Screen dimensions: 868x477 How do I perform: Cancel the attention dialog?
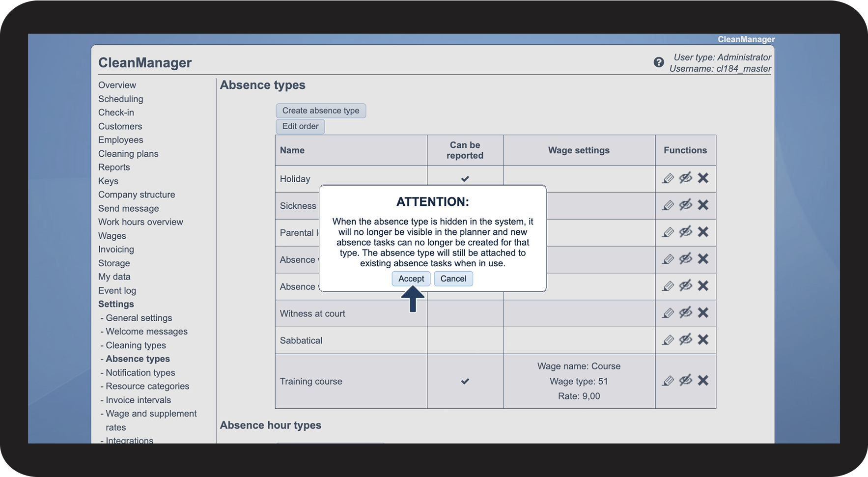tap(453, 279)
